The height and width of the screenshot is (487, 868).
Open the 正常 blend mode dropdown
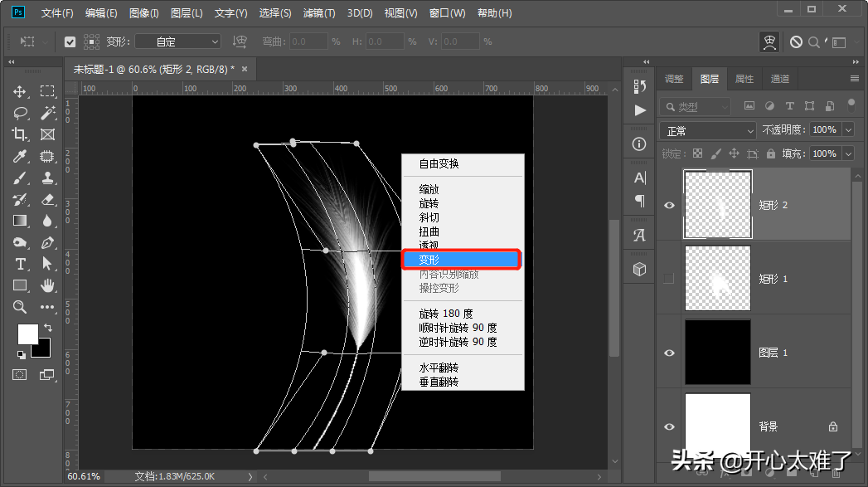pyautogui.click(x=707, y=131)
